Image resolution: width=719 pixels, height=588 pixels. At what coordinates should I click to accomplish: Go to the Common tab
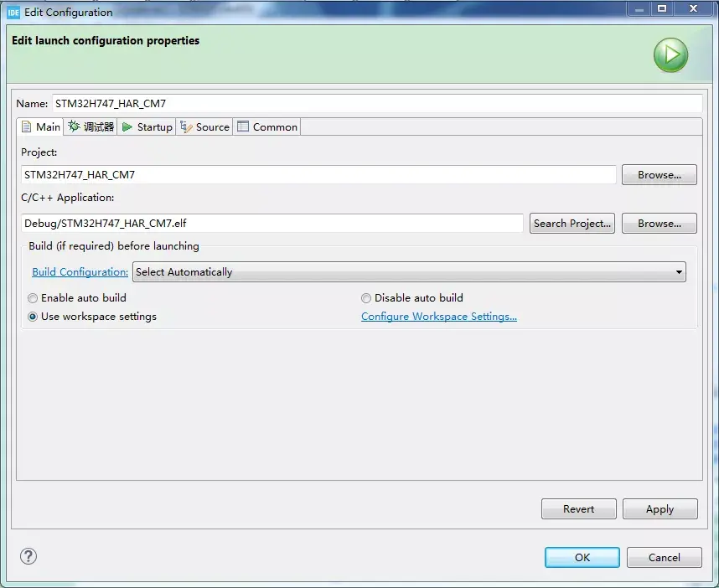pos(266,127)
